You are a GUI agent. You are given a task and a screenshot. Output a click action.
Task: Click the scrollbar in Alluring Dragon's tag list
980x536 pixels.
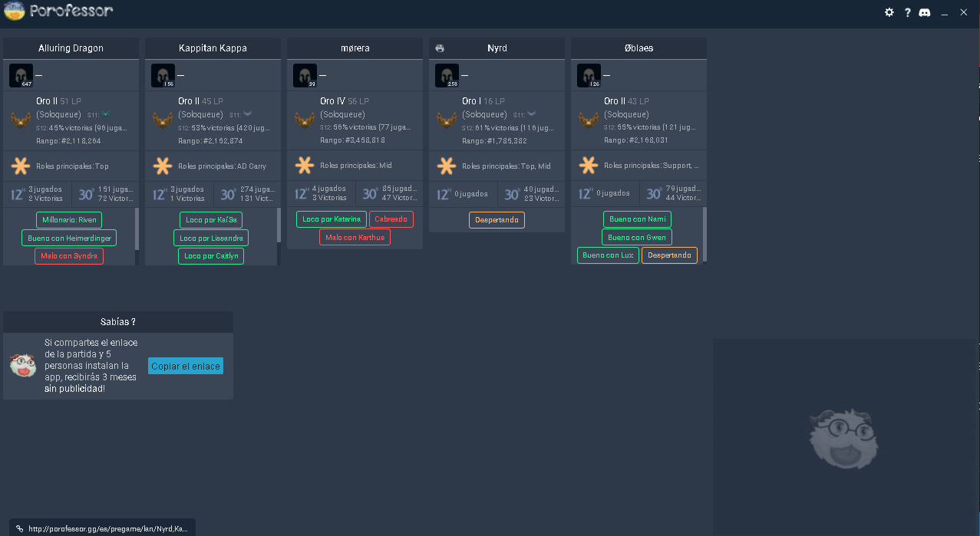click(x=137, y=230)
